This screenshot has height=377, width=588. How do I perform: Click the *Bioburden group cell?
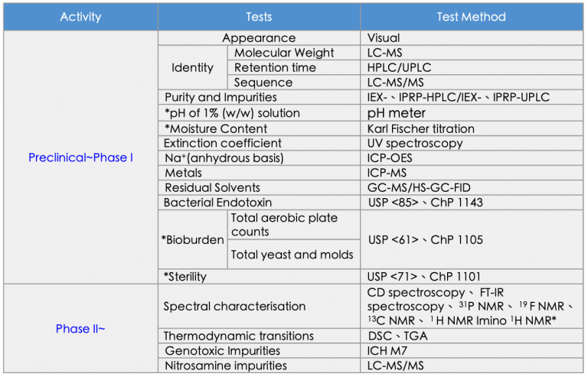point(193,239)
